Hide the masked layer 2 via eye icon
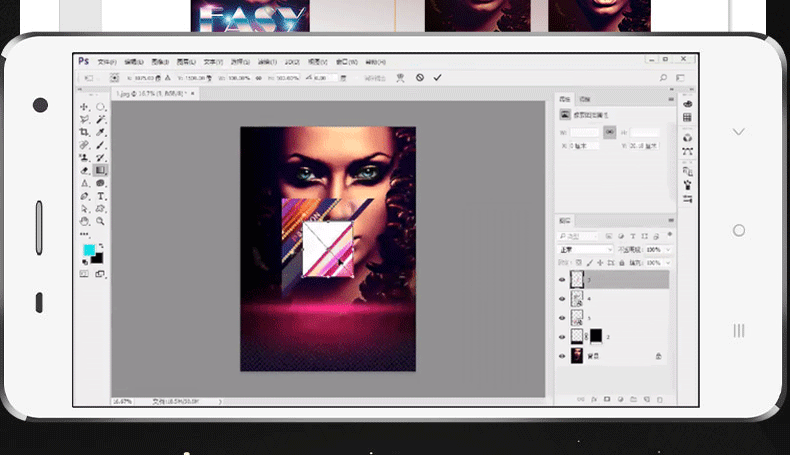The height and width of the screenshot is (455, 790). pos(562,337)
